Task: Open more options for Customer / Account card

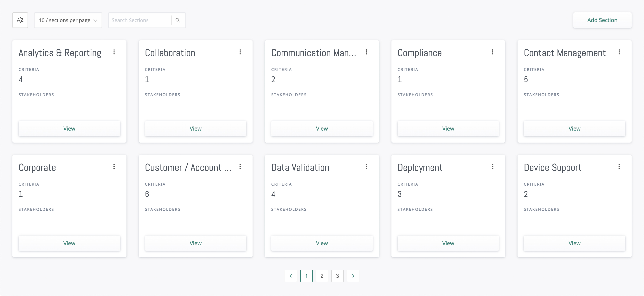Action: [240, 167]
